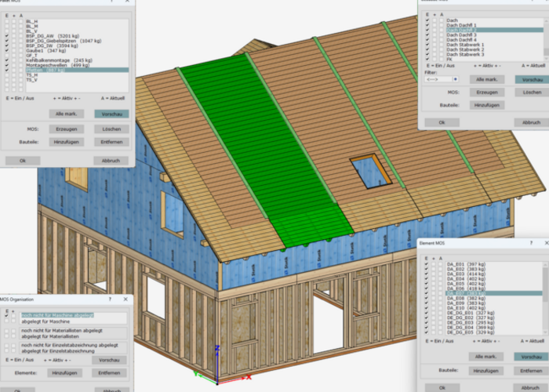Select 'GF_T' list row
This screenshot has height=392, width=549.
[77, 56]
